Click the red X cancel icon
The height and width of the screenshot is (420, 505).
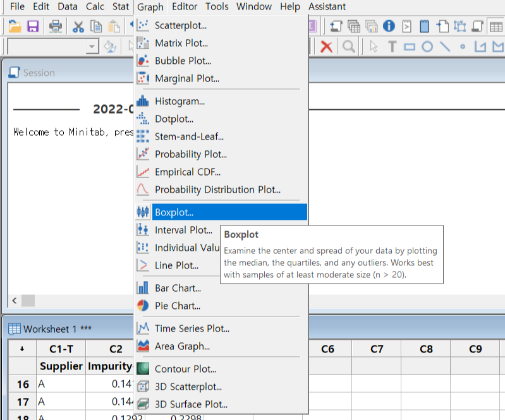click(x=327, y=47)
